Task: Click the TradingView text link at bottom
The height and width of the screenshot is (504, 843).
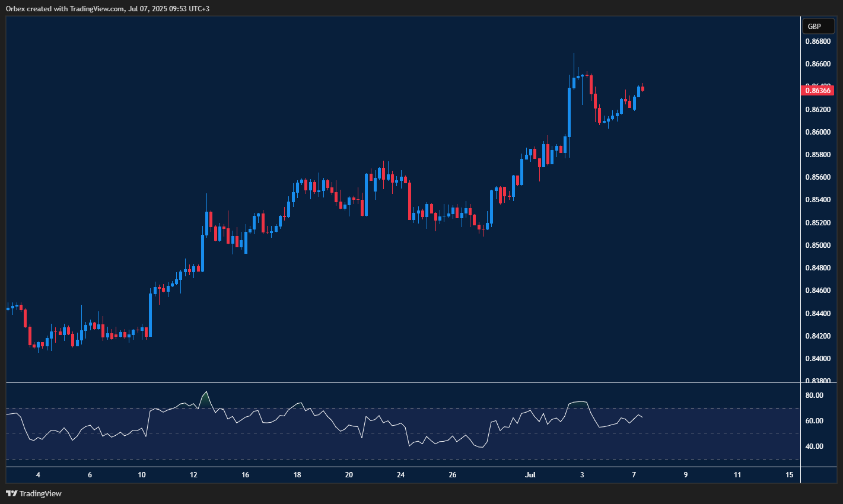Action: [42, 493]
